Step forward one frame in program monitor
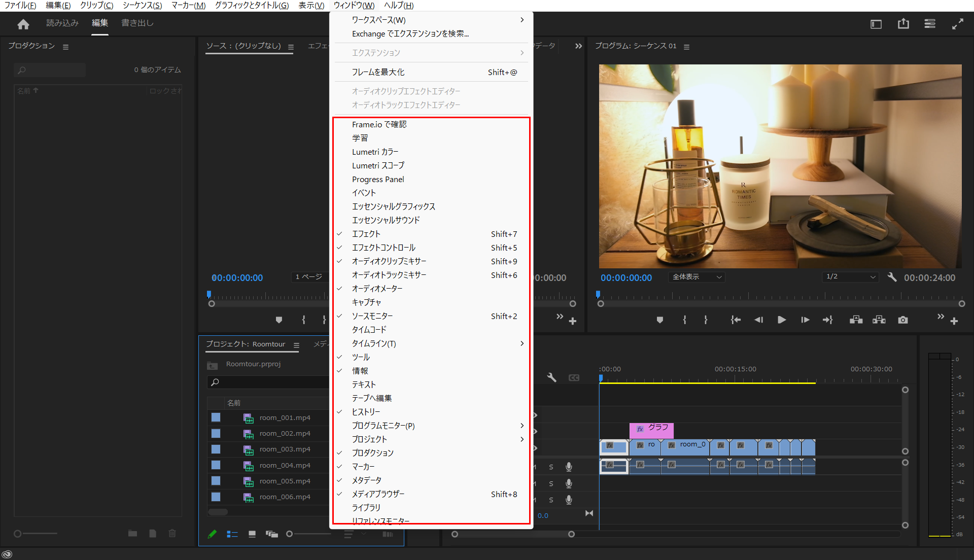 tap(805, 320)
